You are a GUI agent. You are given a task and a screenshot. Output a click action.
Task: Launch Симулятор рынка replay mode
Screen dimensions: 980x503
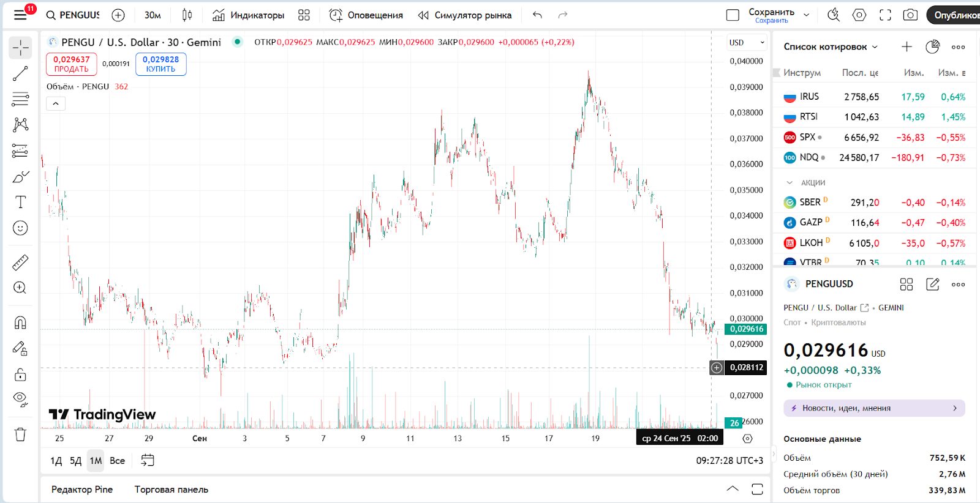tap(464, 15)
